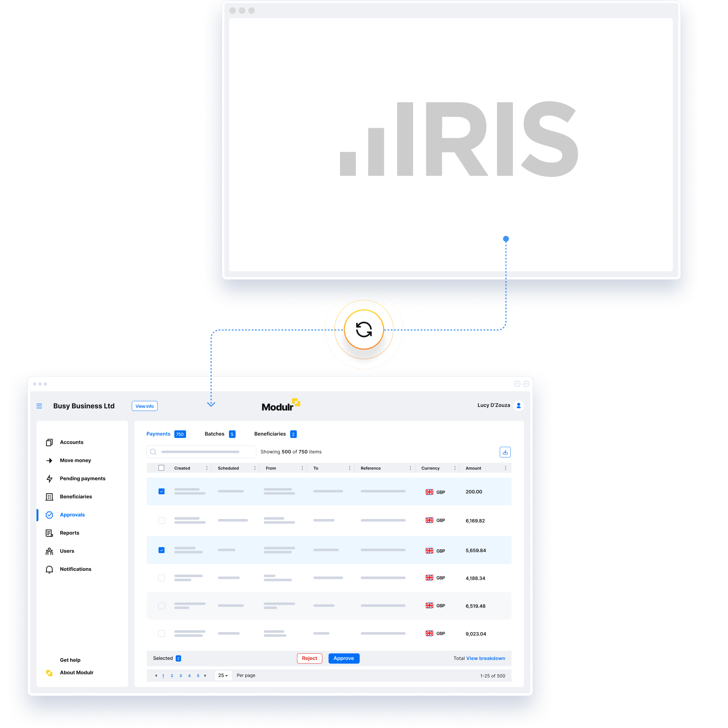This screenshot has height=728, width=728.
Task: Toggle the select-all header checkbox
Action: coord(161,468)
